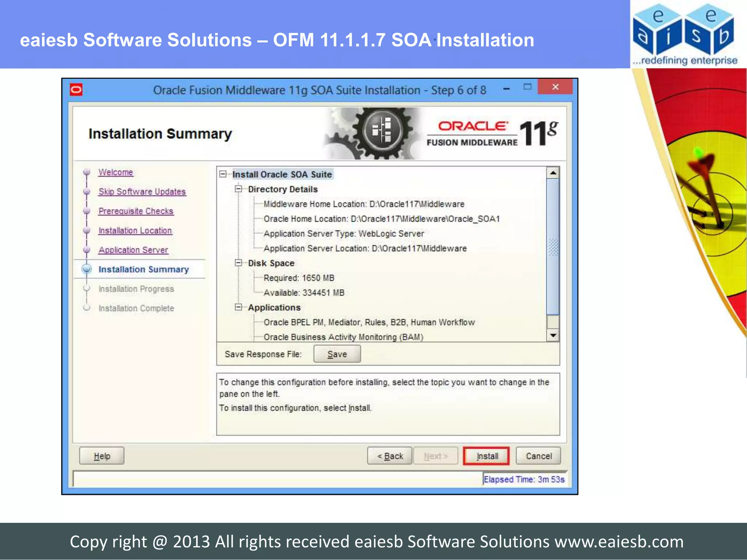This screenshot has height=560, width=747.
Task: Click the summary scrollbar down arrow
Action: (x=553, y=335)
